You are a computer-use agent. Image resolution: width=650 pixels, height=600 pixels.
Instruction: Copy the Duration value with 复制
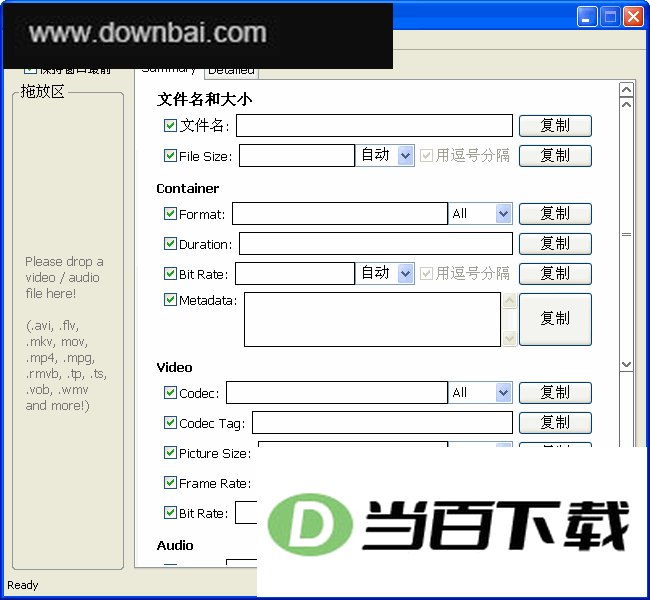[x=555, y=243]
